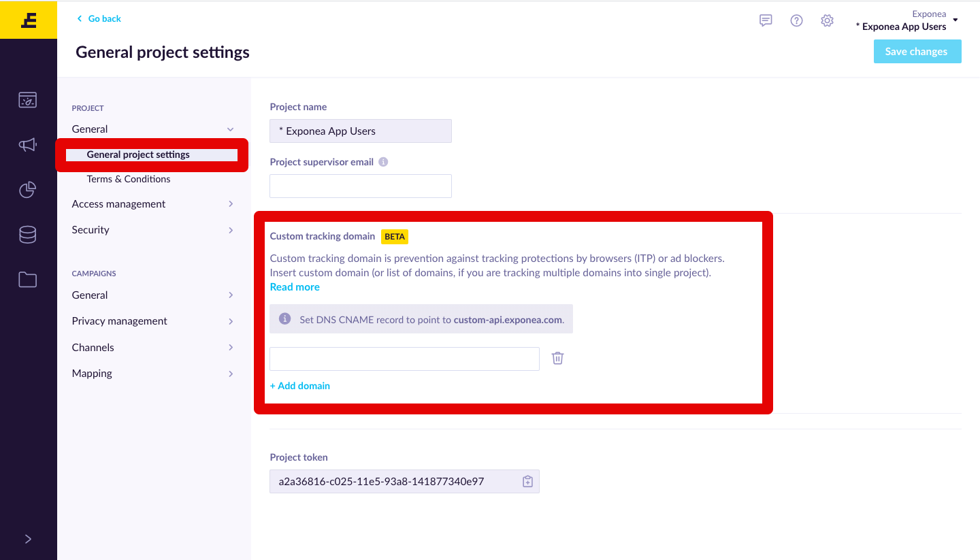This screenshot has height=560, width=980.
Task: Select General project settings menu item
Action: (152, 154)
